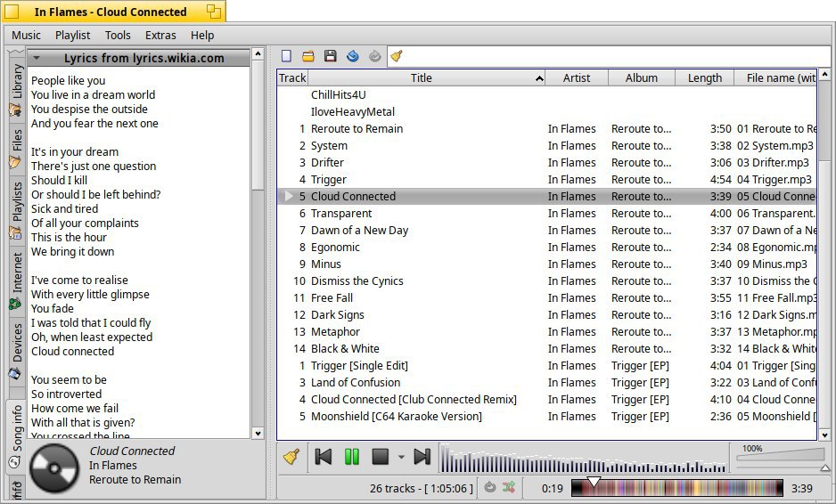Skip to the previous track
This screenshot has height=504, width=836.
tap(324, 457)
